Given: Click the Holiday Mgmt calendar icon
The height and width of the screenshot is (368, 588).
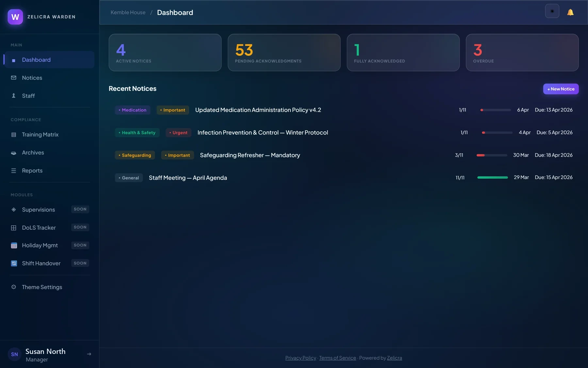Looking at the screenshot, I should pyautogui.click(x=14, y=245).
